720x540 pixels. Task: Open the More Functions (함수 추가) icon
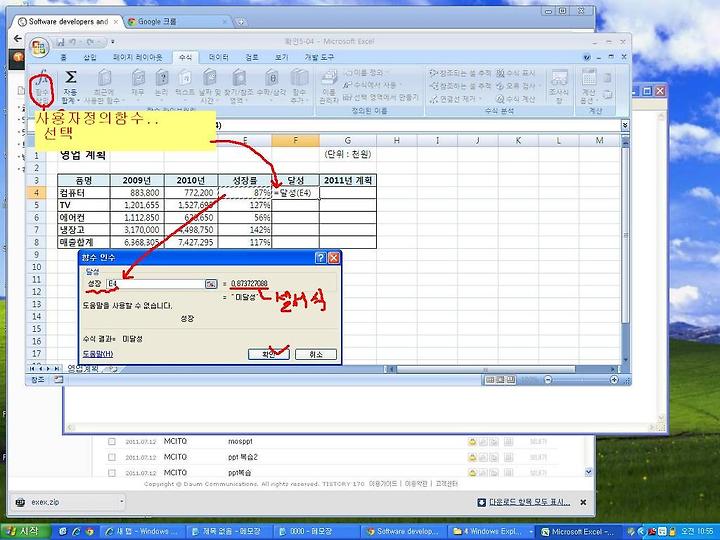pos(299,77)
